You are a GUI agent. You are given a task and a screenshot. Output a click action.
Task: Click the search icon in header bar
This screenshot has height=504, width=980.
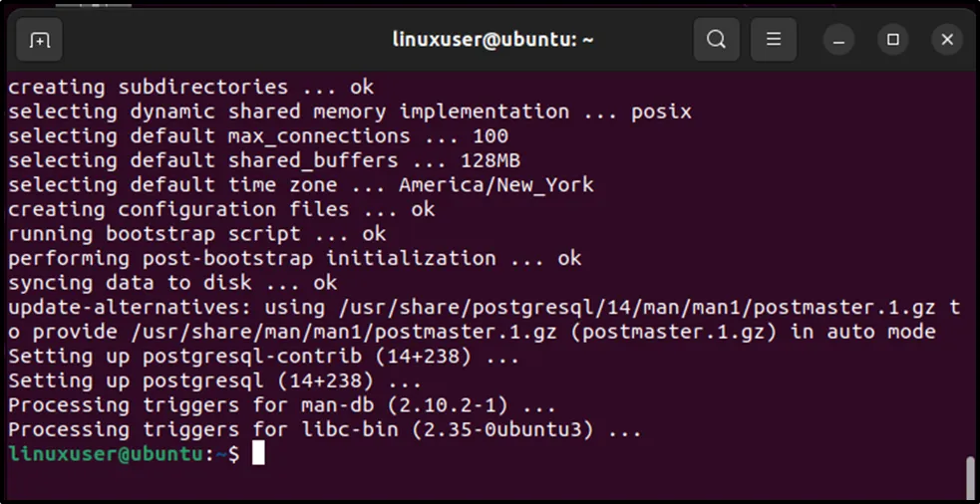716,41
